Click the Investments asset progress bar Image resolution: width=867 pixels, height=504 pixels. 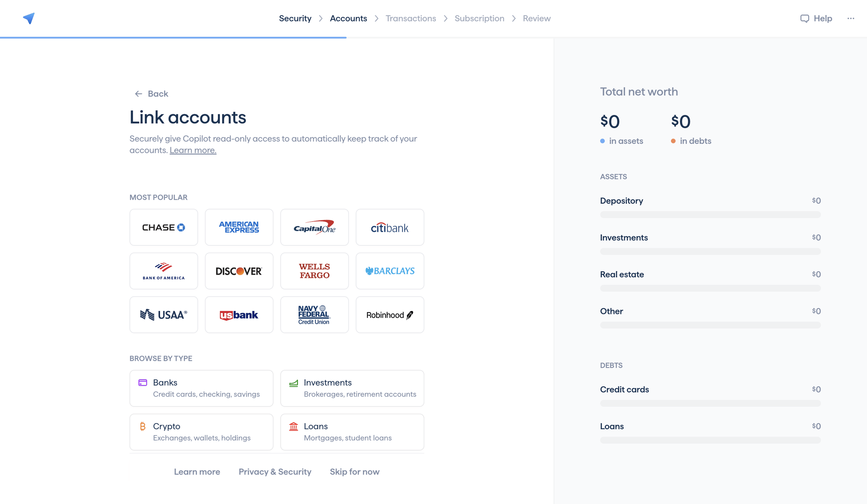(x=710, y=251)
